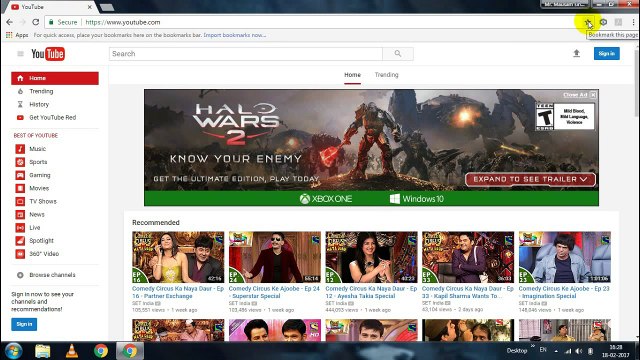640x360 pixels.
Task: Click the Ep 12 video thumbnail
Action: tap(371, 257)
